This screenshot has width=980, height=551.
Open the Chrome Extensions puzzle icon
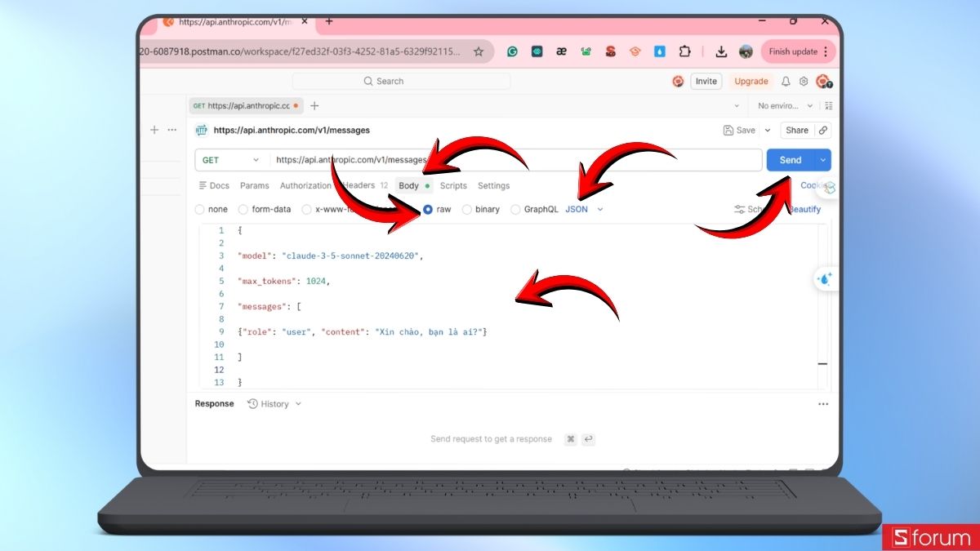point(684,51)
